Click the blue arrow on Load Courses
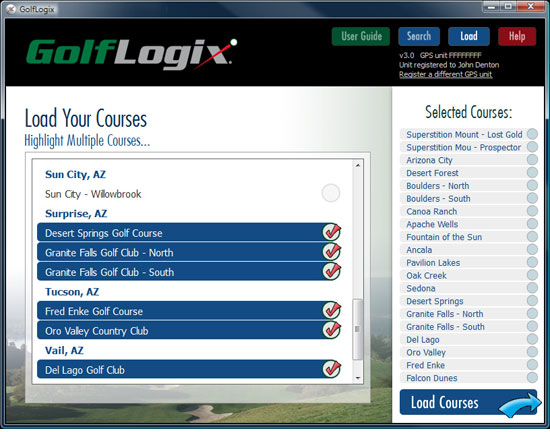 click(520, 405)
